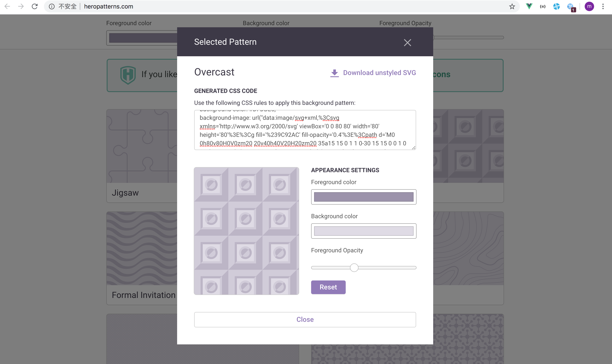612x364 pixels.
Task: Open the curly braces extension icon
Action: pyautogui.click(x=543, y=6)
